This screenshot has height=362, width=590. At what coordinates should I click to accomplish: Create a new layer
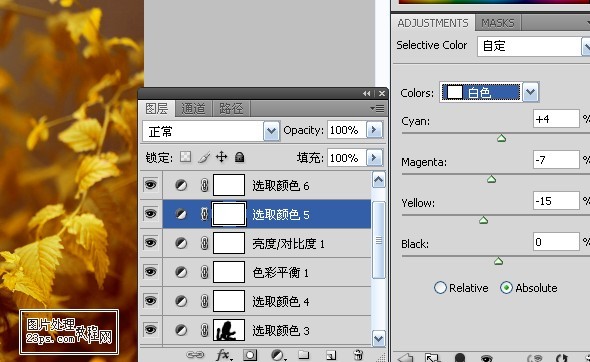(331, 354)
